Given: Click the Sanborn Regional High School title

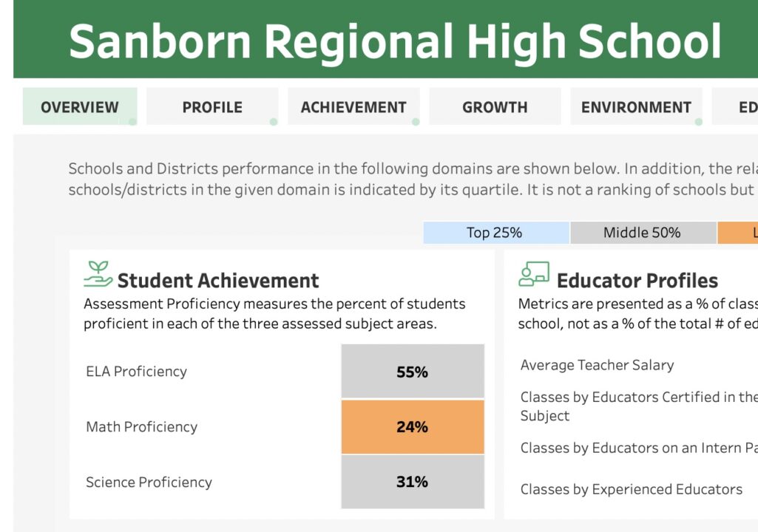Looking at the screenshot, I should pyautogui.click(x=395, y=41).
